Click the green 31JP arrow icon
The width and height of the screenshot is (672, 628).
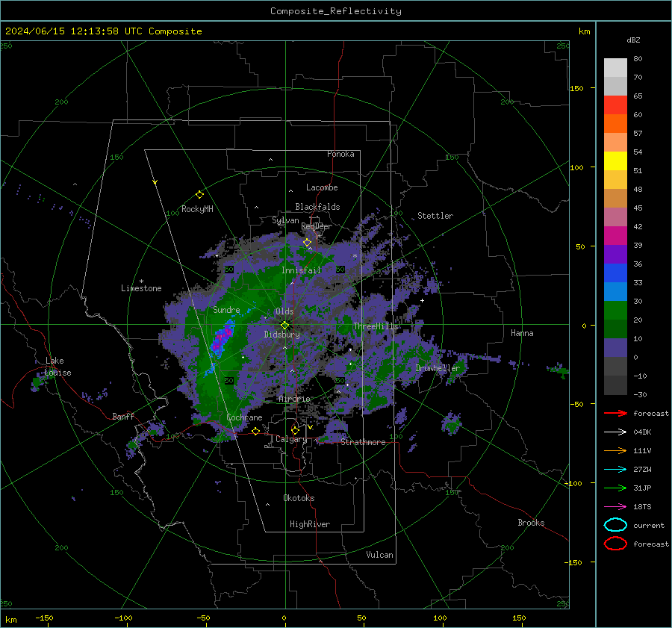point(615,488)
